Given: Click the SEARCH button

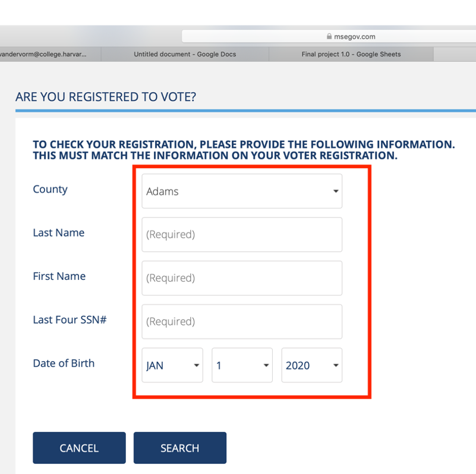Looking at the screenshot, I should point(180,448).
